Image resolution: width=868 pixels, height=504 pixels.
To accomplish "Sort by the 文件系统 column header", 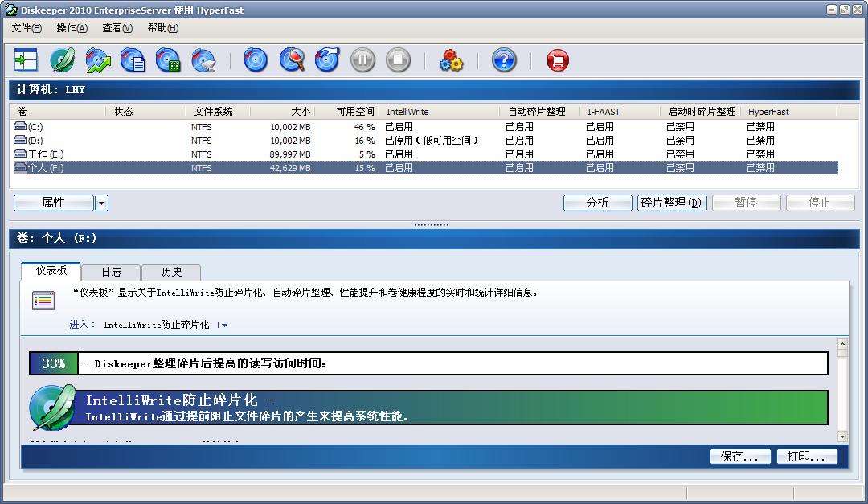I will coord(218,111).
